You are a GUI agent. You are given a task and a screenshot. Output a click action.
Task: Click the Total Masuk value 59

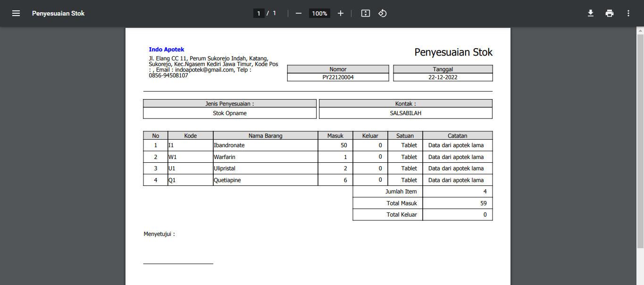point(483,203)
